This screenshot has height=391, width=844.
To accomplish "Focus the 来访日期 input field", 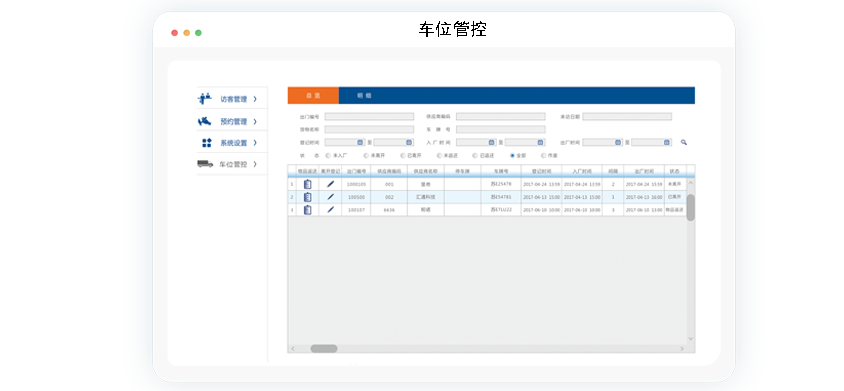I will pyautogui.click(x=627, y=116).
